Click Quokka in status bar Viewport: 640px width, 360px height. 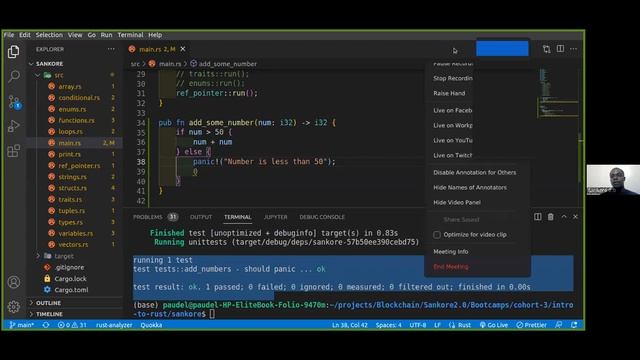click(x=151, y=325)
